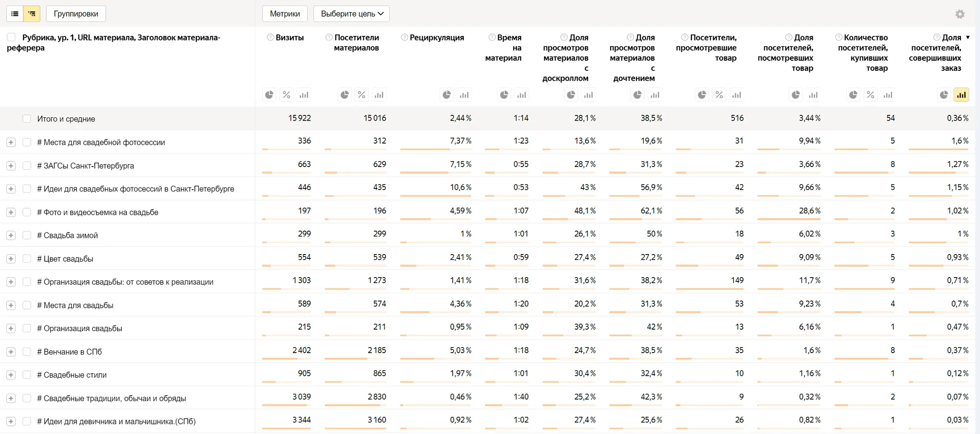
Task: Open table settings gear icon
Action: pyautogui.click(x=960, y=14)
